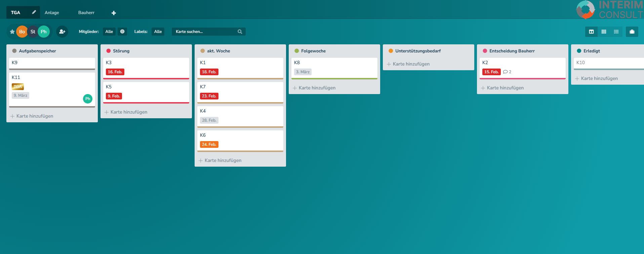
Task: Click red color dot of Störung list
Action: tap(109, 51)
